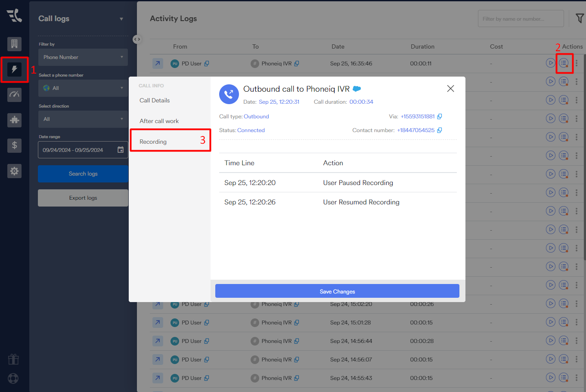586x392 pixels.
Task: Expand the Select direction dropdown
Action: [83, 119]
